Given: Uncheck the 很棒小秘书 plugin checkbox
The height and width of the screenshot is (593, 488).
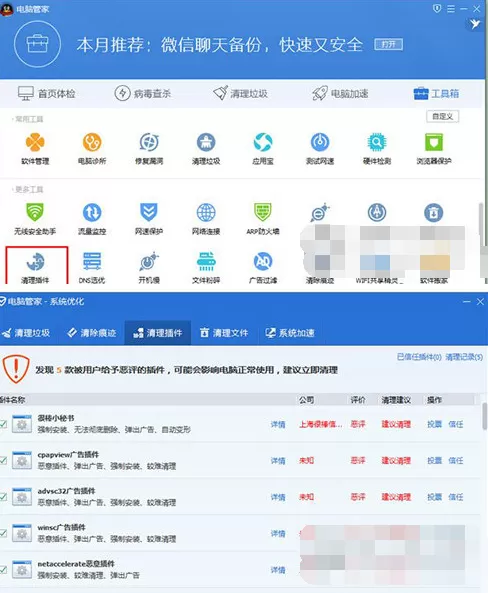Looking at the screenshot, I should pyautogui.click(x=3, y=424).
